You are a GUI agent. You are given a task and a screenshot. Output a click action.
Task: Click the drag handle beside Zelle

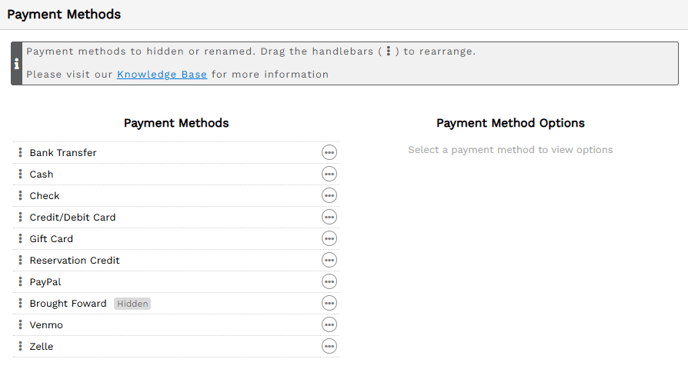click(20, 346)
